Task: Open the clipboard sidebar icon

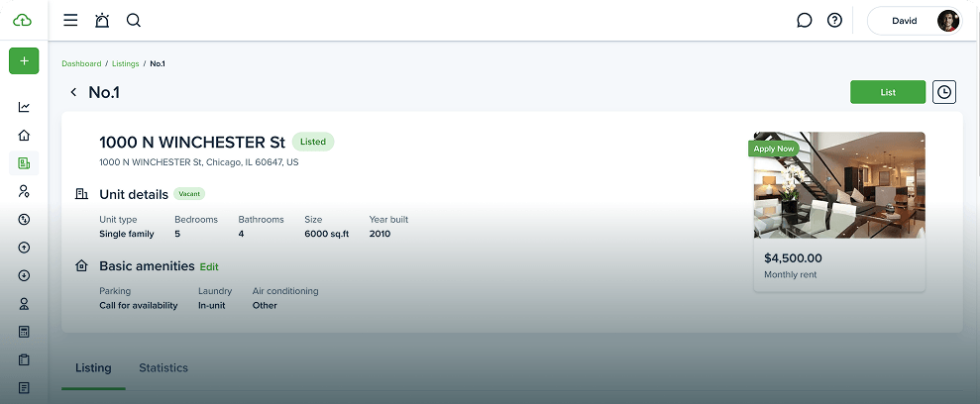Action: [24, 359]
